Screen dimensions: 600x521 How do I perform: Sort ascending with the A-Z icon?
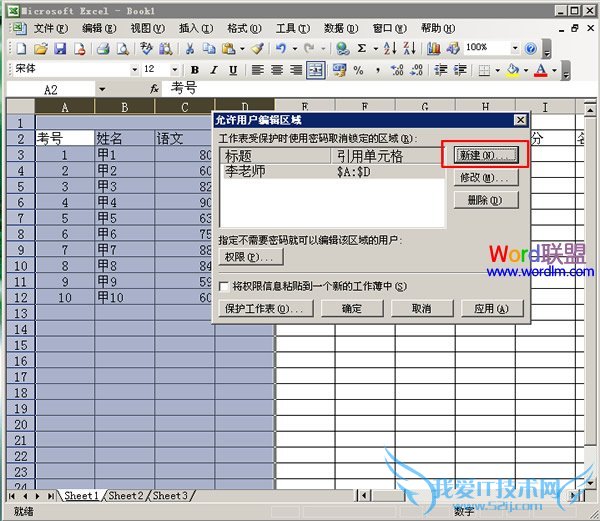point(390,49)
